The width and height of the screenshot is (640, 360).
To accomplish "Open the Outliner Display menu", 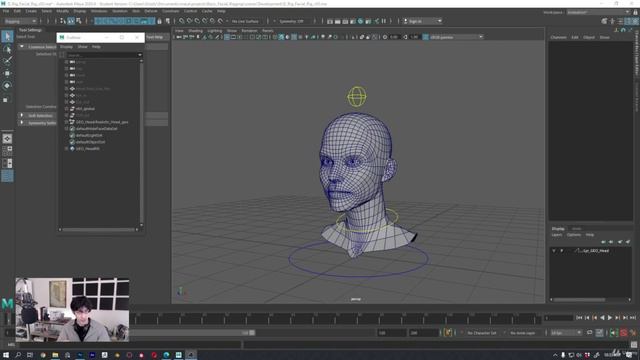I will tap(66, 47).
